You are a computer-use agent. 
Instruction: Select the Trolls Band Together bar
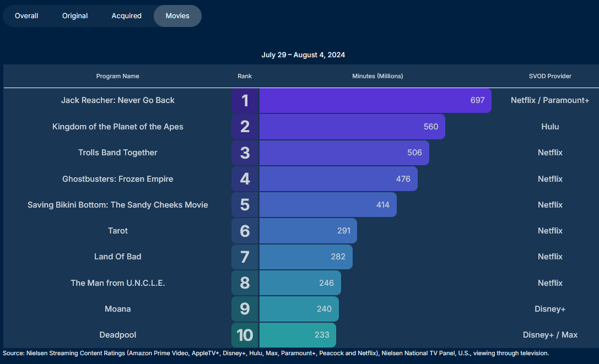pos(344,153)
